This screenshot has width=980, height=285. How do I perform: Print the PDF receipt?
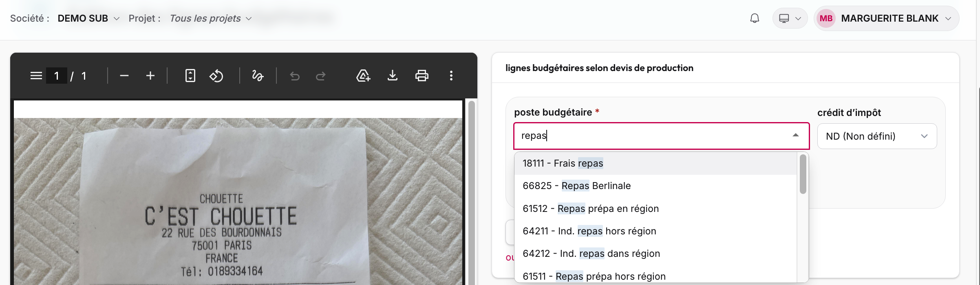click(x=422, y=76)
